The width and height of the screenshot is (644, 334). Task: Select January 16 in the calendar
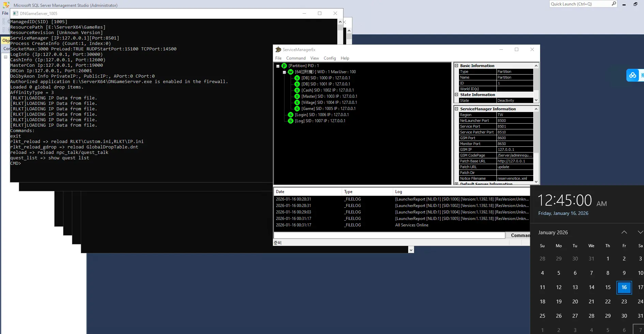pyautogui.click(x=624, y=287)
